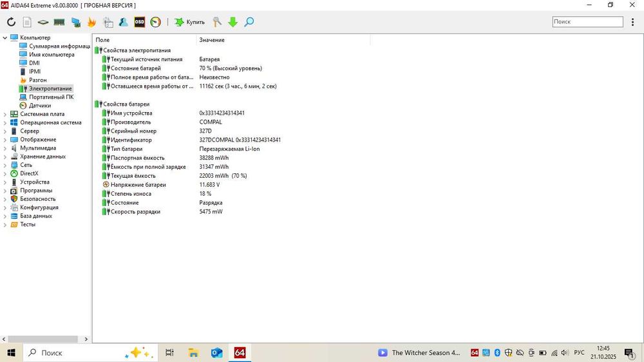Open File Explorer from the taskbar
Viewport: 644px width, 362px height.
tap(193, 352)
